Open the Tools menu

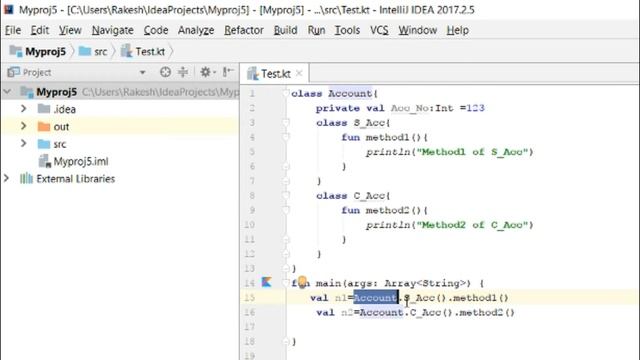coord(347,30)
